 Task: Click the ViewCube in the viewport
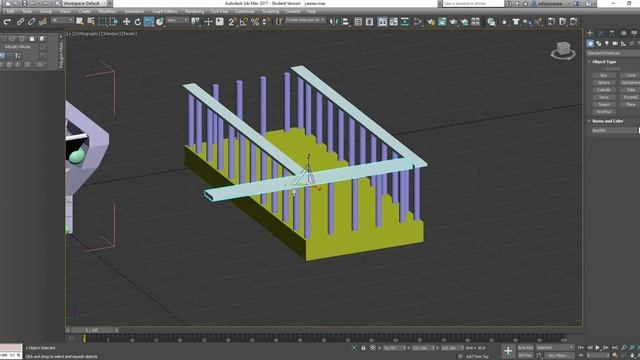click(563, 51)
